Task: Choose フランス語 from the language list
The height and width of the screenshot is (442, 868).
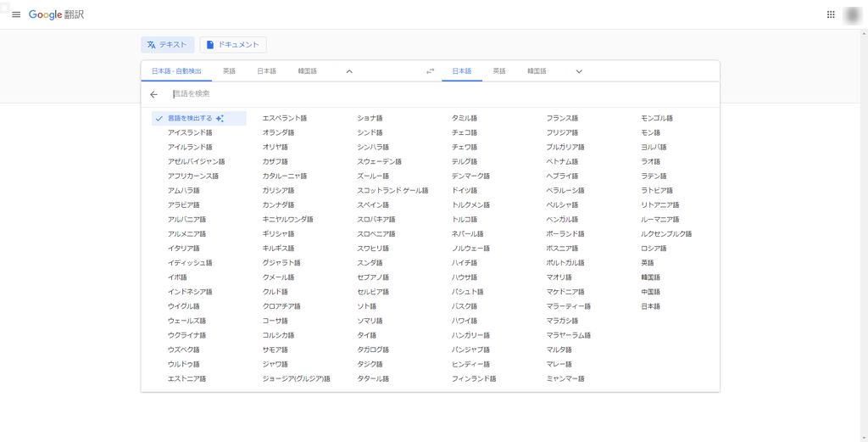Action: [x=562, y=119]
